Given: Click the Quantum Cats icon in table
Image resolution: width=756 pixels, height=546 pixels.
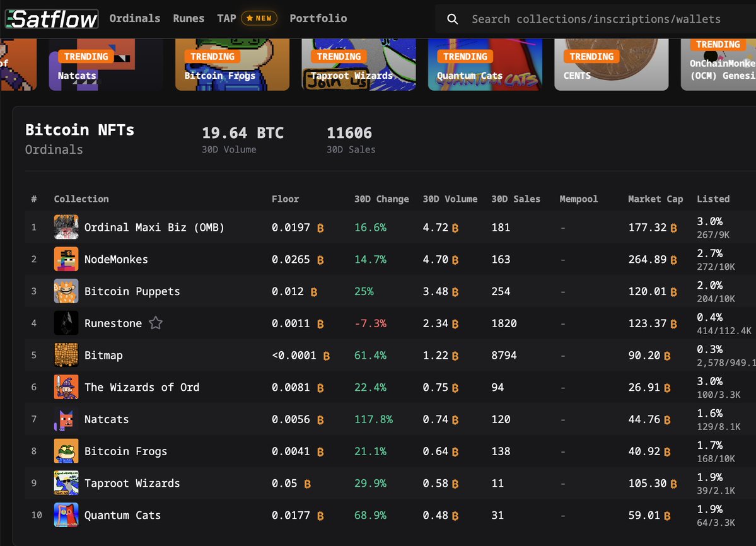Looking at the screenshot, I should click(66, 515).
